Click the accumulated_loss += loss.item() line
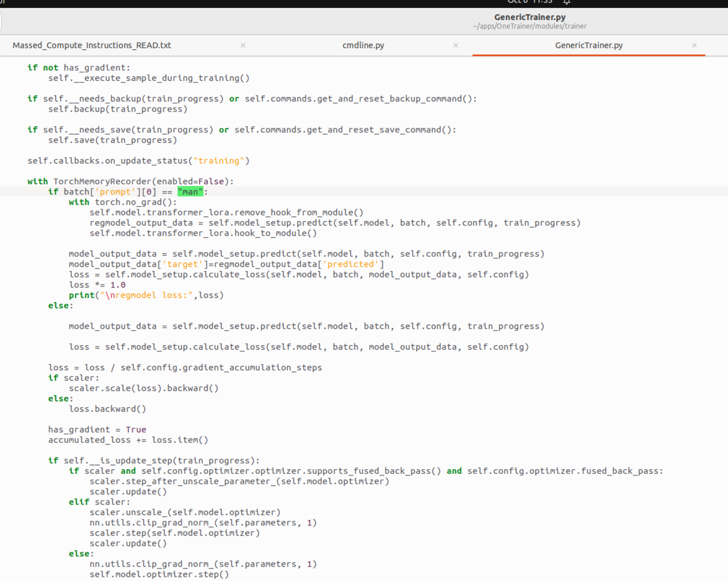 (x=128, y=440)
